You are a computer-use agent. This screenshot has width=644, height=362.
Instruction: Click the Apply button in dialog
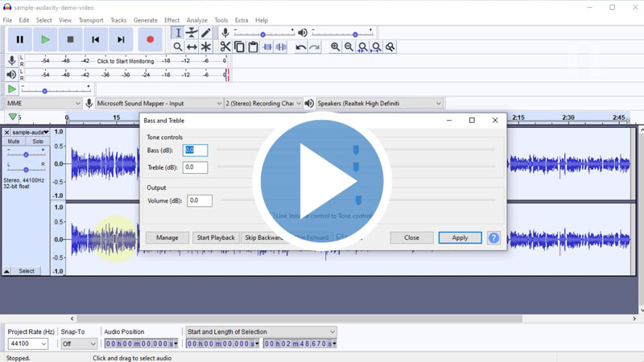coord(460,237)
